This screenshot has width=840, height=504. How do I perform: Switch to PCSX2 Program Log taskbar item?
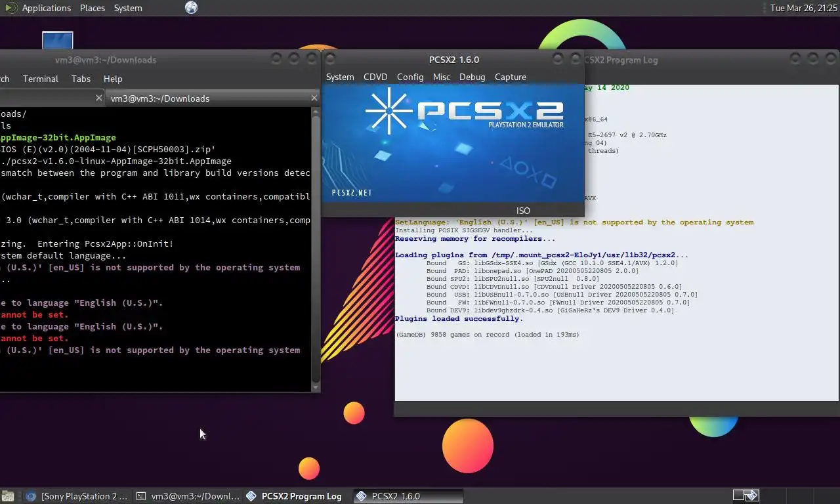point(295,496)
